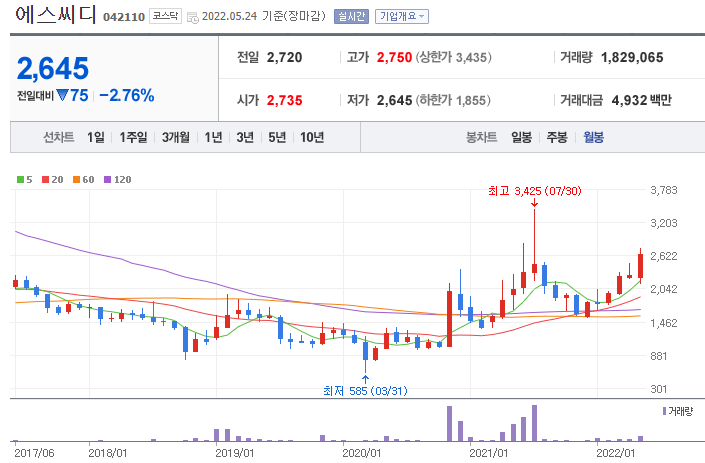Select the 3개월 line chart tab

pos(176,137)
